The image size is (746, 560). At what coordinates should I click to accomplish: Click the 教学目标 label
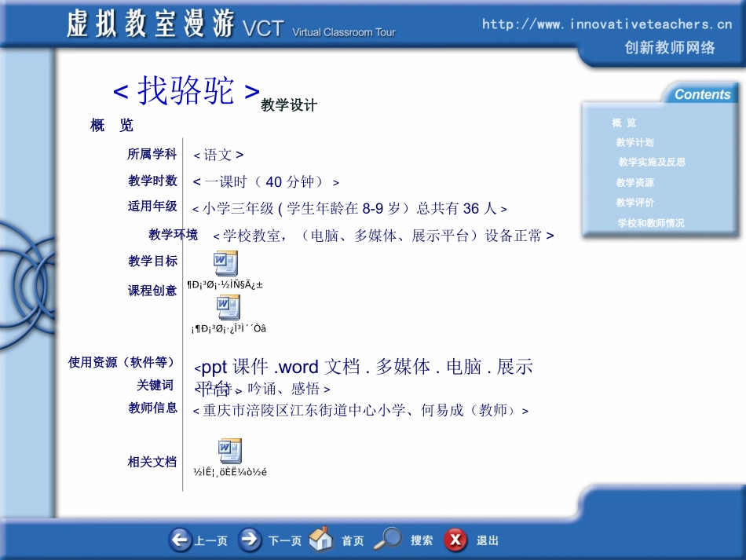point(152,262)
